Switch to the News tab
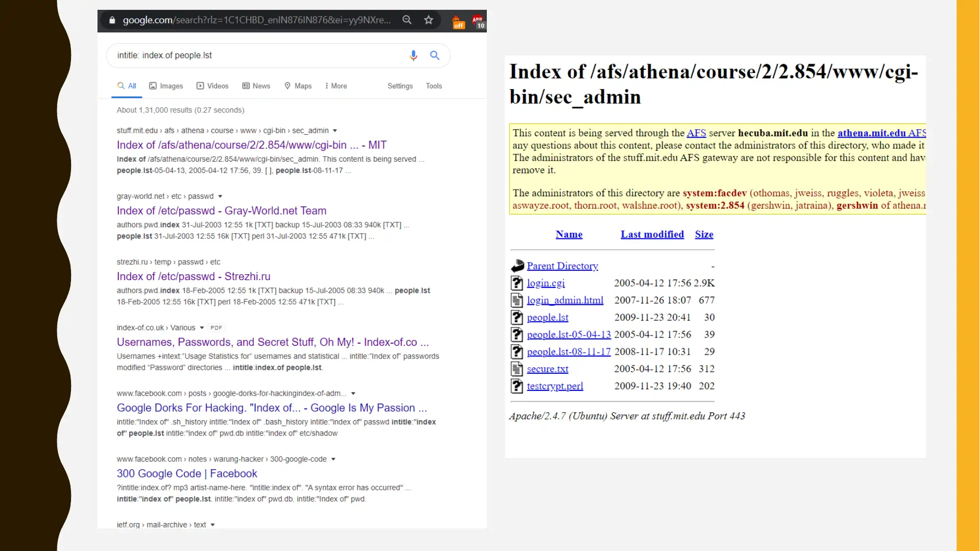 pos(256,86)
